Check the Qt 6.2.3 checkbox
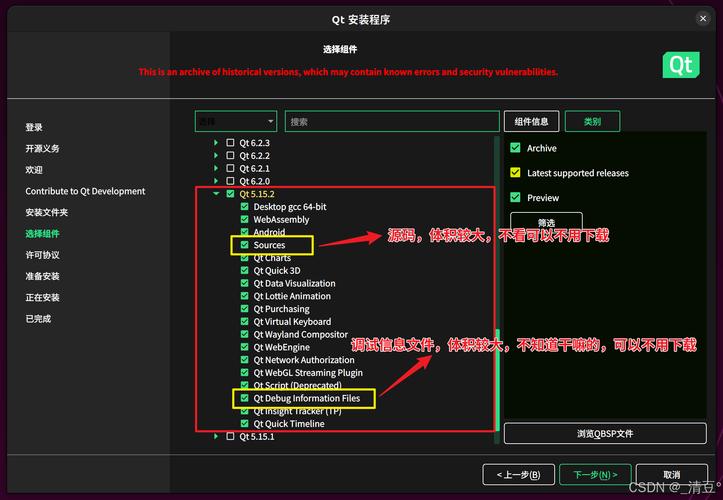The width and height of the screenshot is (723, 500). pyautogui.click(x=230, y=143)
